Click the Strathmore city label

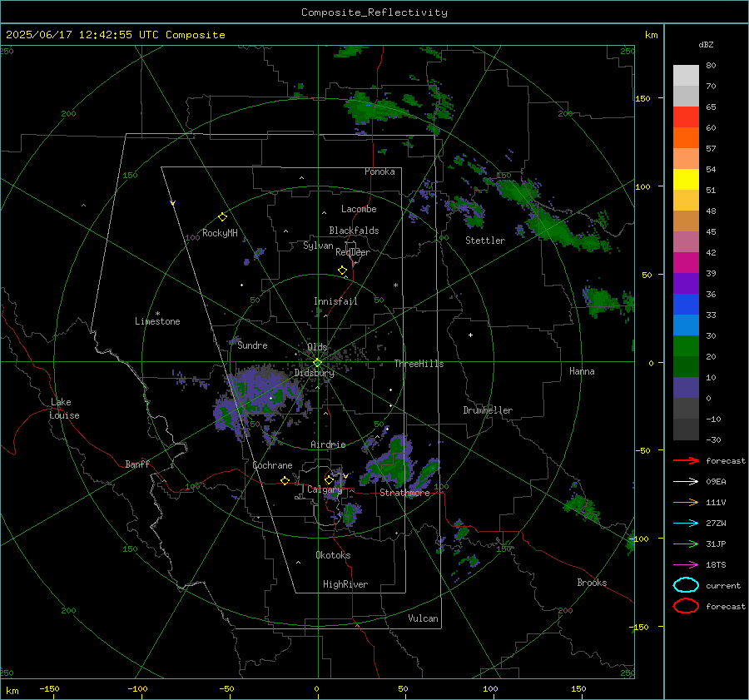click(x=404, y=493)
